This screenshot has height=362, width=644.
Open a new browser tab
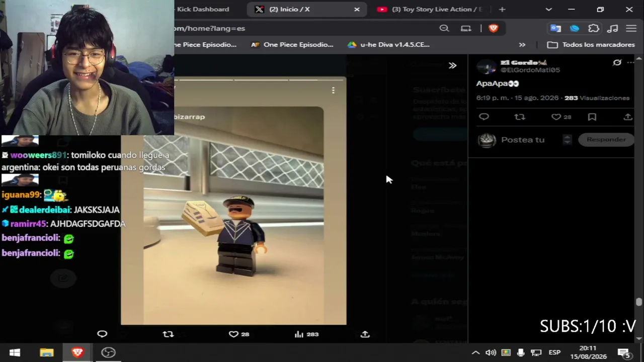[502, 10]
